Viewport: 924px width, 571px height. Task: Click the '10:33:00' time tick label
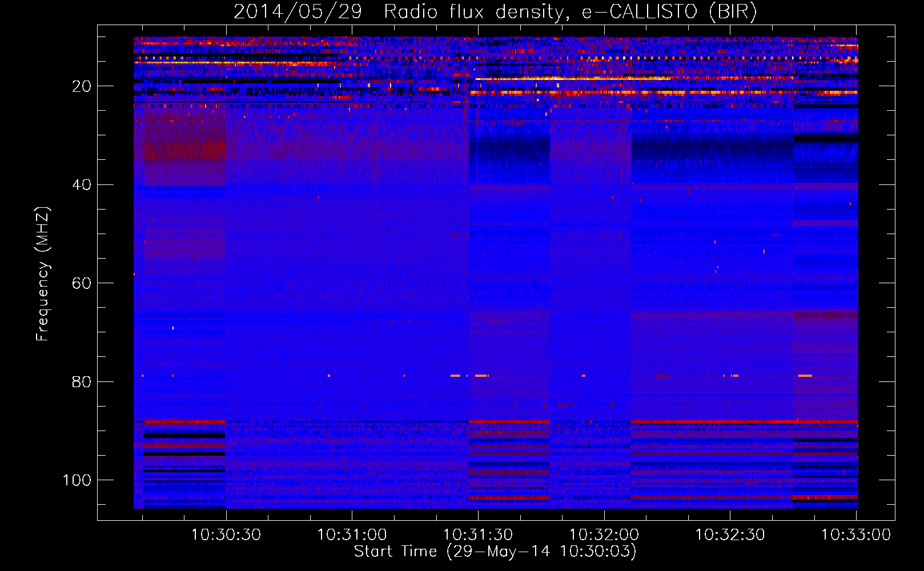(856, 535)
